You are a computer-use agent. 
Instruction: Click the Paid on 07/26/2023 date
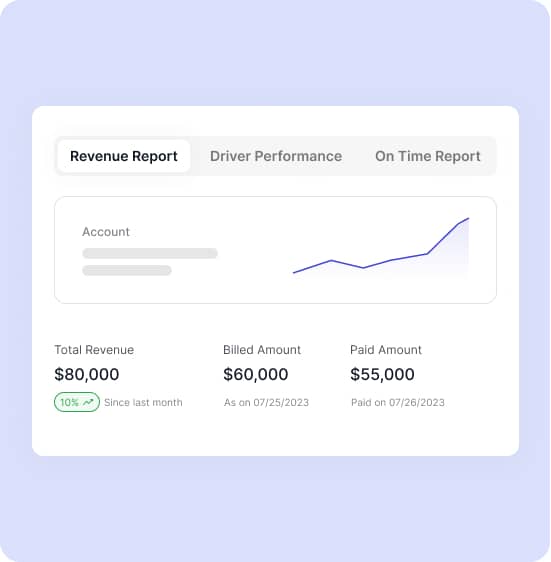pyautogui.click(x=398, y=403)
